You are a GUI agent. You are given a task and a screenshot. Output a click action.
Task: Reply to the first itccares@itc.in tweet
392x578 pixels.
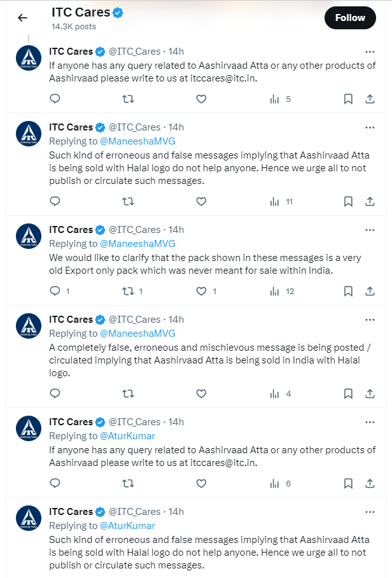click(55, 99)
